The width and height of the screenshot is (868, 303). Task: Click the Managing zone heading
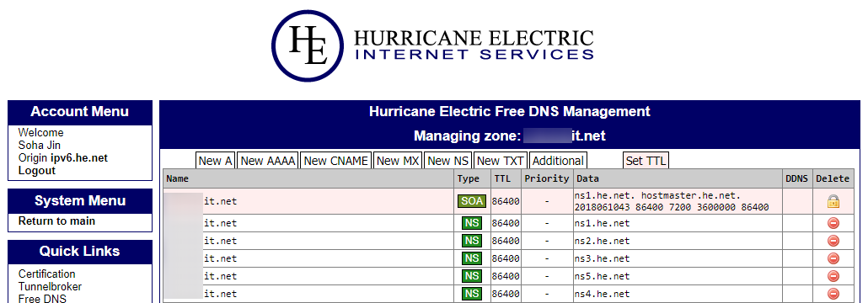coord(510,136)
